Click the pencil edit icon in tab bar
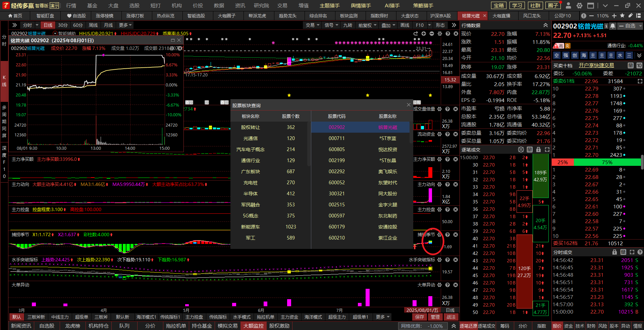This screenshot has width=644, height=330. point(630,16)
